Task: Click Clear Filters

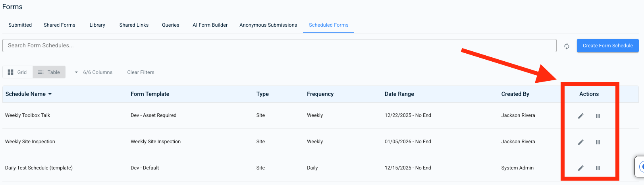Action: click(x=141, y=72)
